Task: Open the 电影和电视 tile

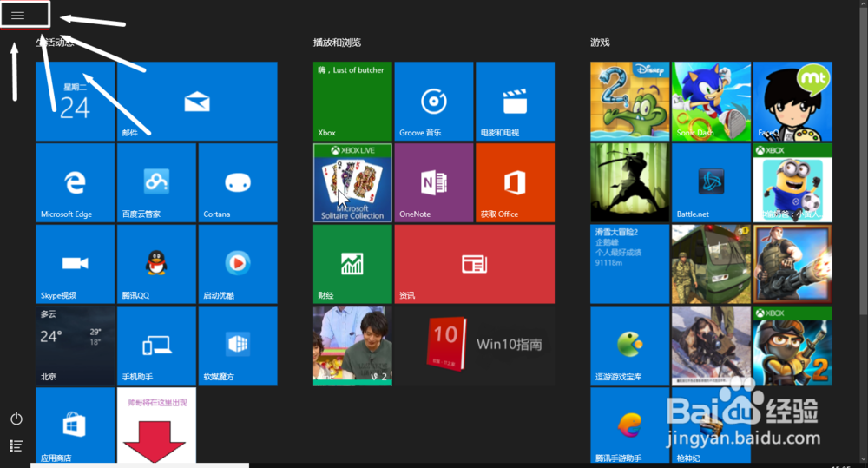Action: coord(516,102)
